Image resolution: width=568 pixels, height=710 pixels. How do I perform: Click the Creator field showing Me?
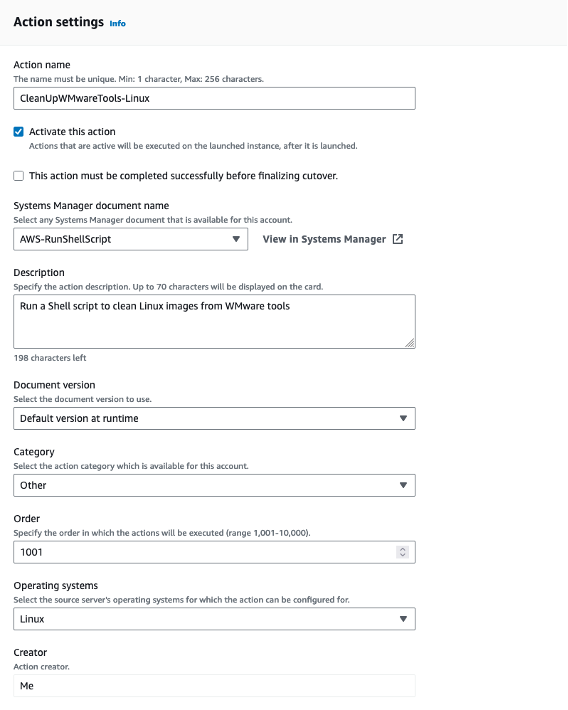[214, 686]
